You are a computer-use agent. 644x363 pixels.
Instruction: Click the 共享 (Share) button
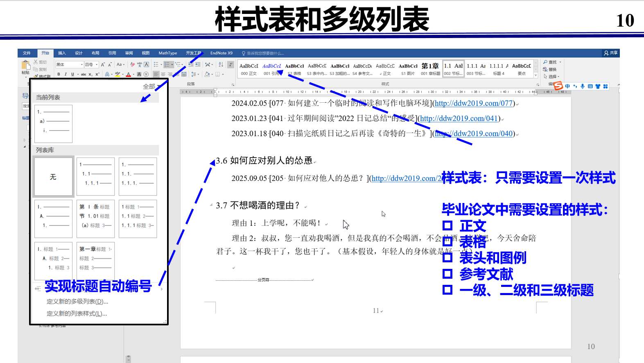(x=611, y=53)
